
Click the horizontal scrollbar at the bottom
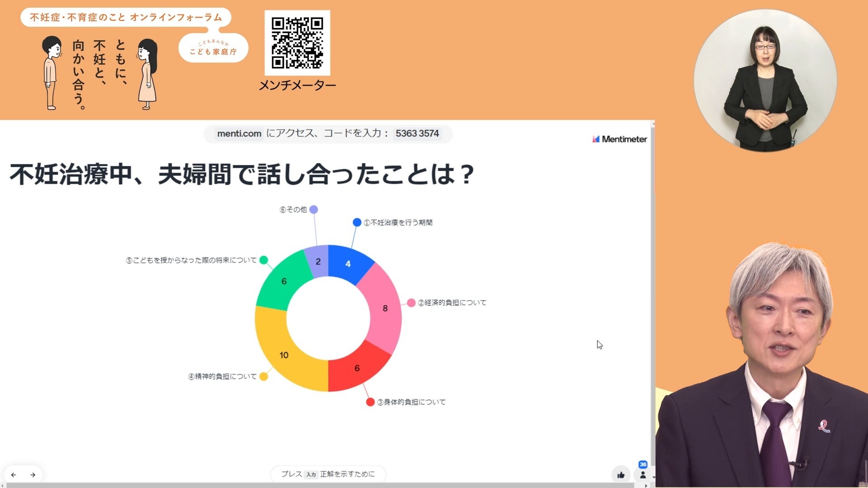click(316, 485)
